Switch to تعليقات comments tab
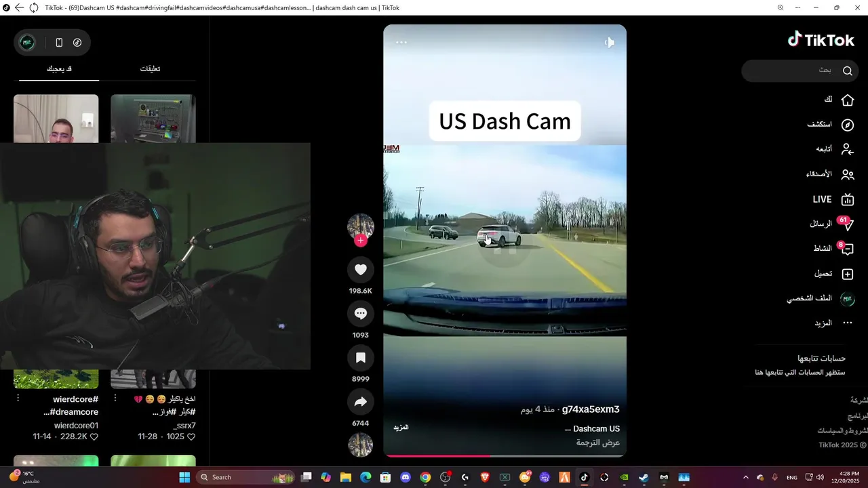 pos(150,69)
